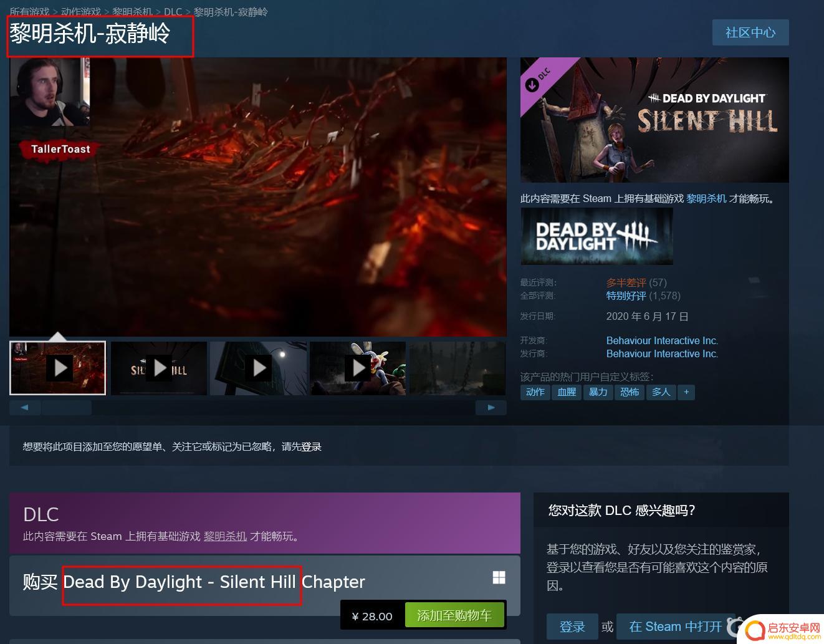Play the first TallerToast video thumbnail

click(x=58, y=368)
